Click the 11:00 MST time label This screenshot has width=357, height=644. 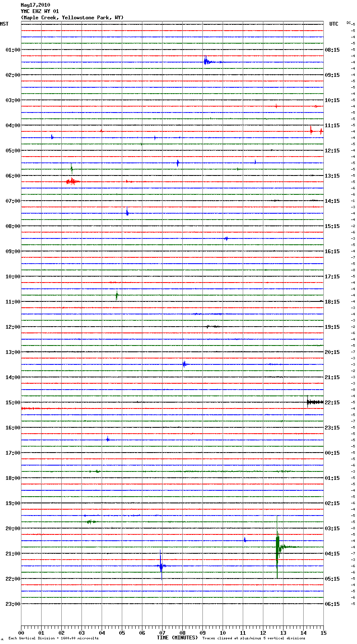(13, 301)
